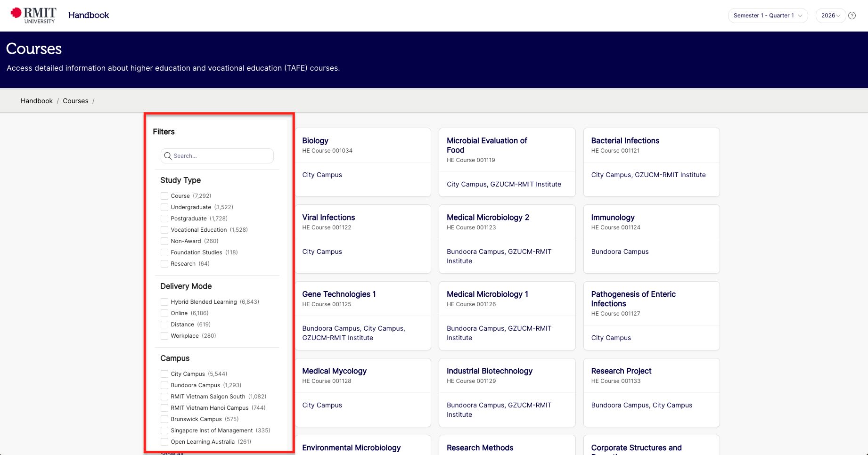Open the Semester 1 - Quarter 1 dropdown
The image size is (868, 455).
[767, 15]
